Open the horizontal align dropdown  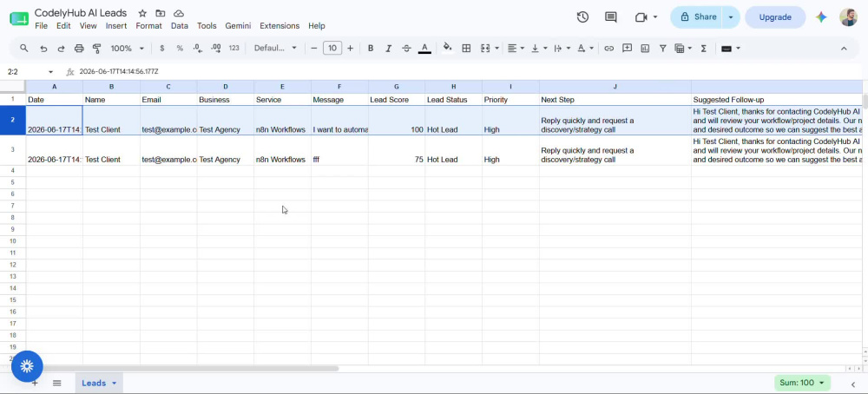coord(516,48)
